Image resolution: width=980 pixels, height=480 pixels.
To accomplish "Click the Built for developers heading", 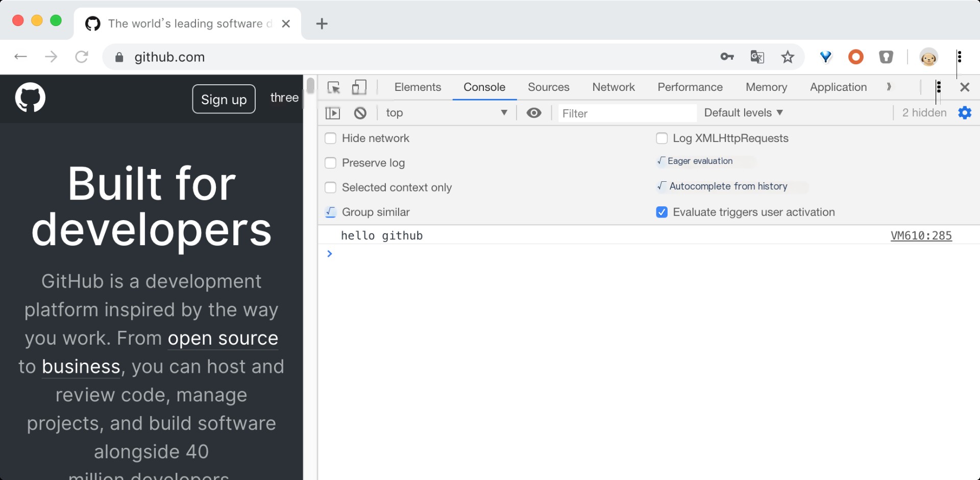I will click(152, 207).
